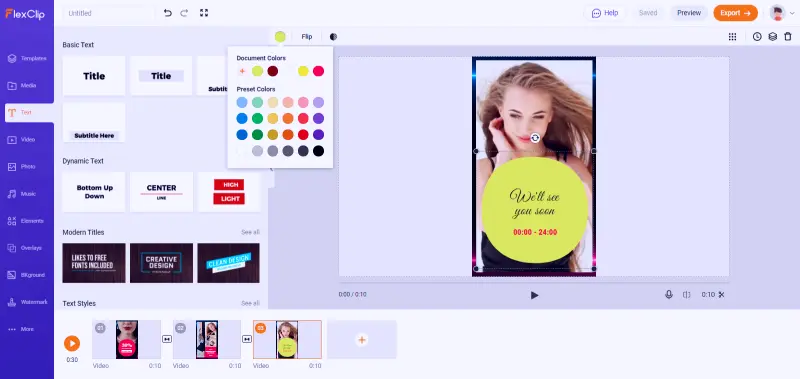Select the second storyboard video clip
800x379 pixels.
pyautogui.click(x=207, y=340)
